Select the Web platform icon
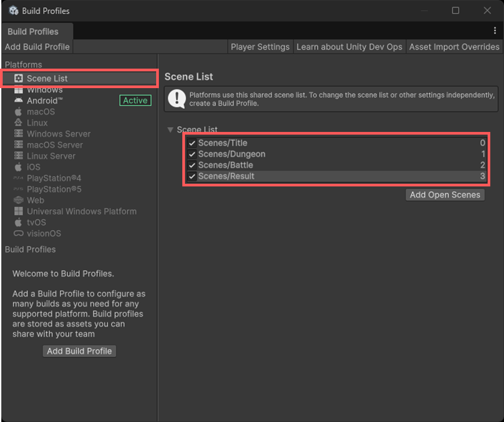This screenshot has width=504, height=422. [x=18, y=200]
